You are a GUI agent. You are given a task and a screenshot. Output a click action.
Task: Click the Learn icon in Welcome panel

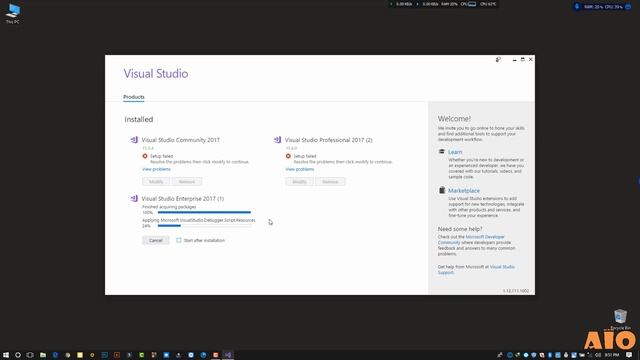[442, 152]
